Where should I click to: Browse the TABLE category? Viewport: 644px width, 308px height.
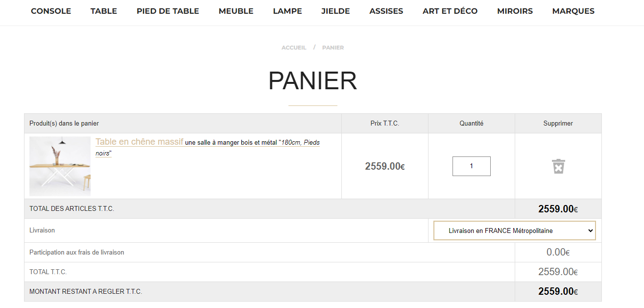coord(103,11)
